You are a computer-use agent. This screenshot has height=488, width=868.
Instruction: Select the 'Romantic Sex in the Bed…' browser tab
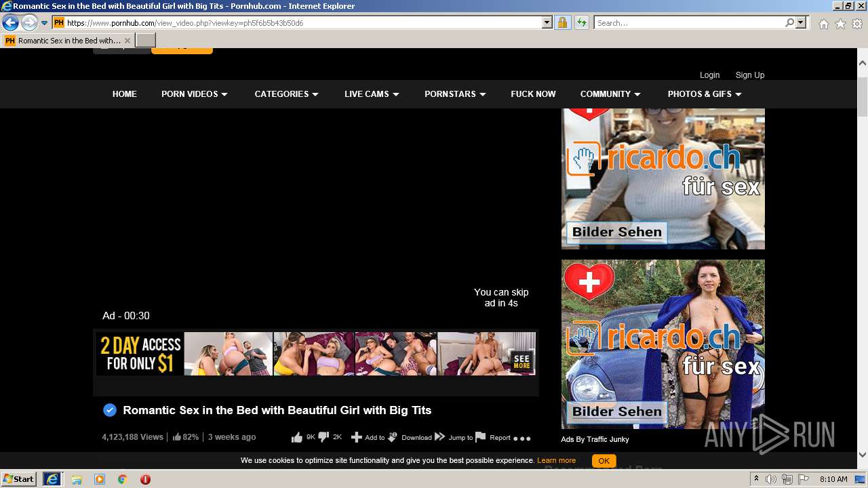(x=68, y=41)
